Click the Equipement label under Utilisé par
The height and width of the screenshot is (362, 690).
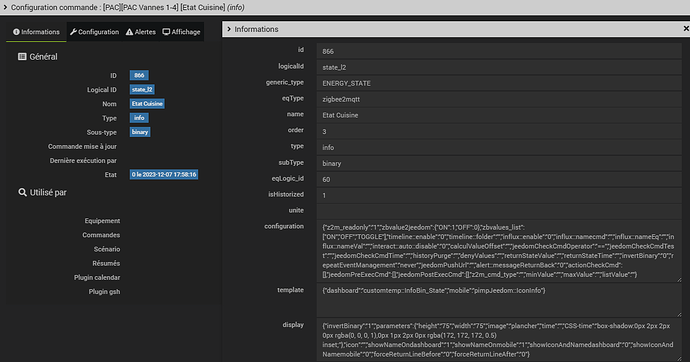click(102, 221)
